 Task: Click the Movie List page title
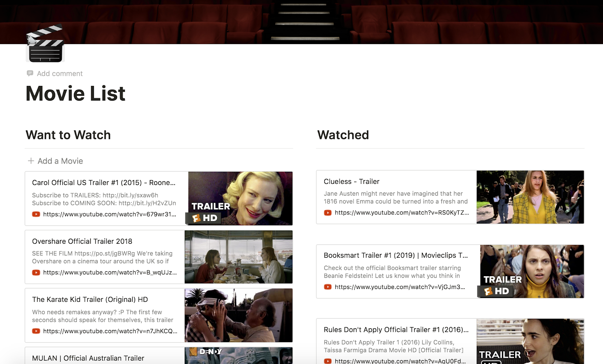coord(75,93)
